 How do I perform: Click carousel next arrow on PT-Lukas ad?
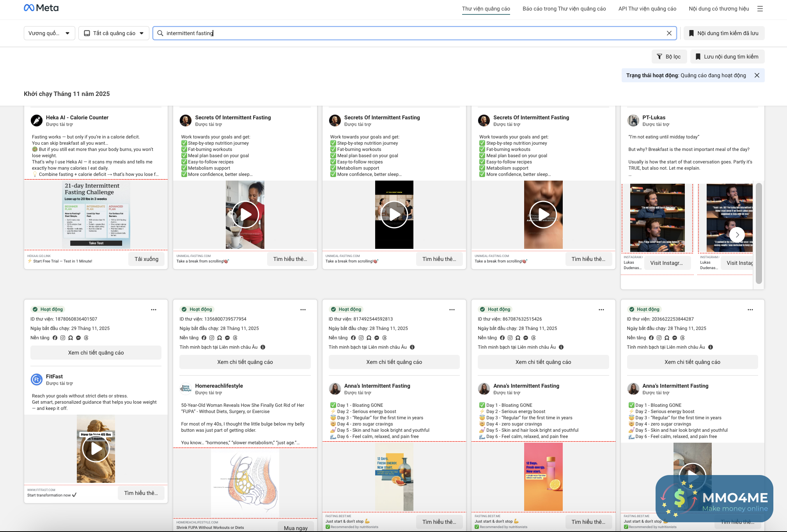pyautogui.click(x=737, y=235)
